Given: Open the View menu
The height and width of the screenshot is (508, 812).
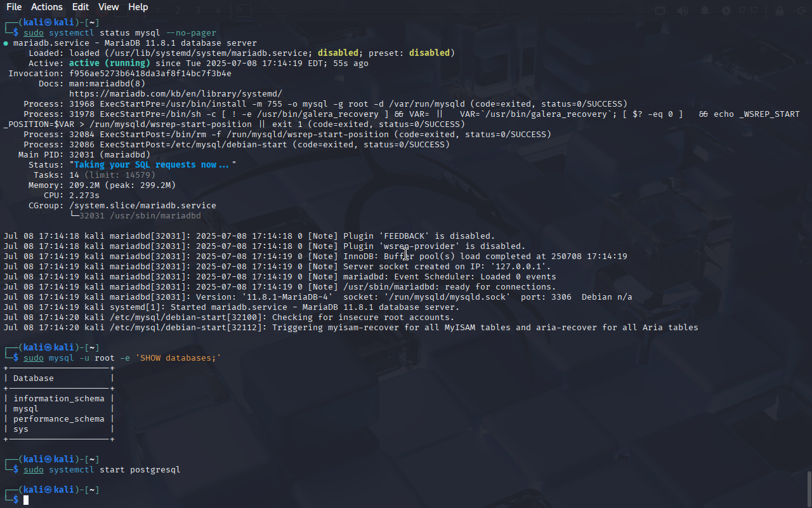Looking at the screenshot, I should (108, 7).
